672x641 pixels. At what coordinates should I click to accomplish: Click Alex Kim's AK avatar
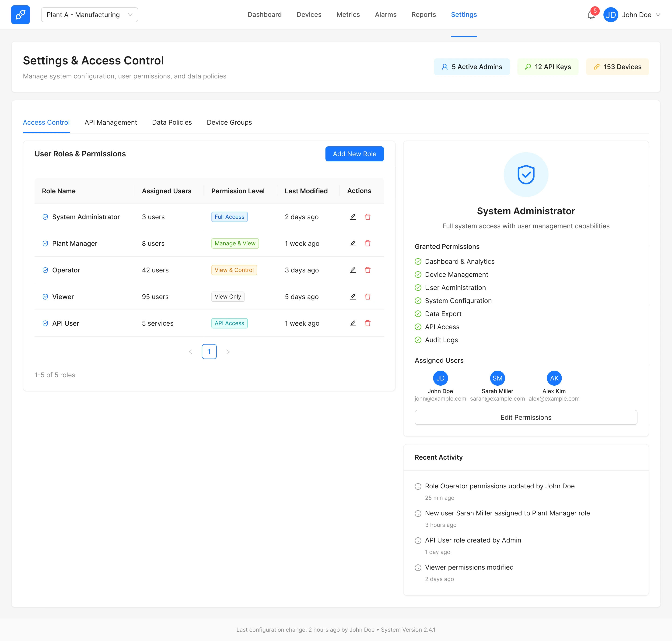click(554, 378)
